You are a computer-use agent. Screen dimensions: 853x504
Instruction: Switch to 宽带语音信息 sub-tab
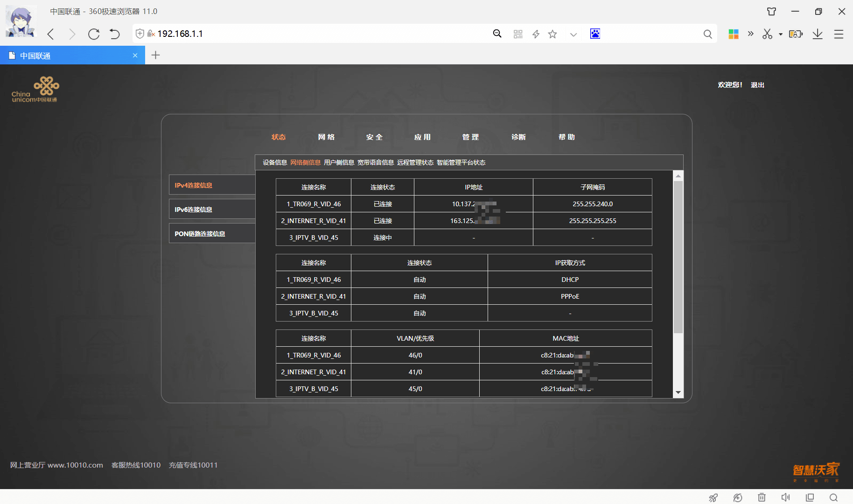pyautogui.click(x=376, y=162)
